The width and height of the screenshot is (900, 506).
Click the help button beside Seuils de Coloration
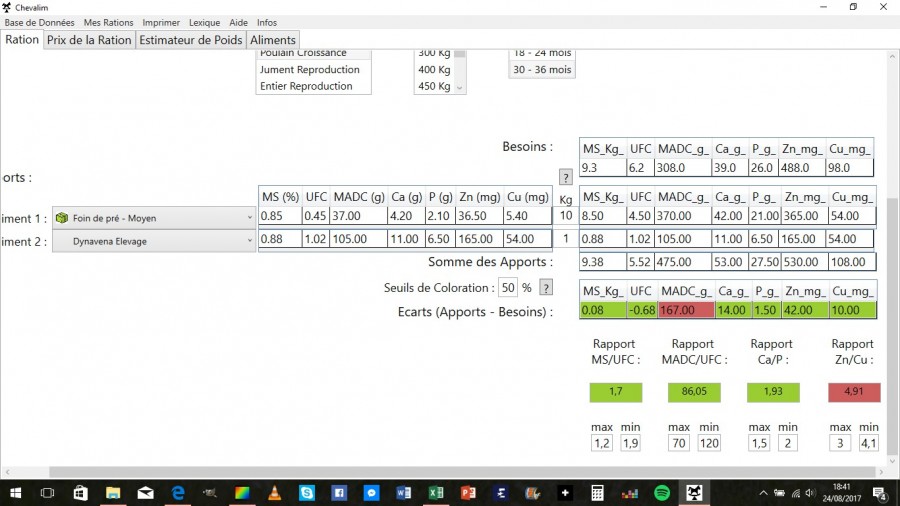[546, 288]
